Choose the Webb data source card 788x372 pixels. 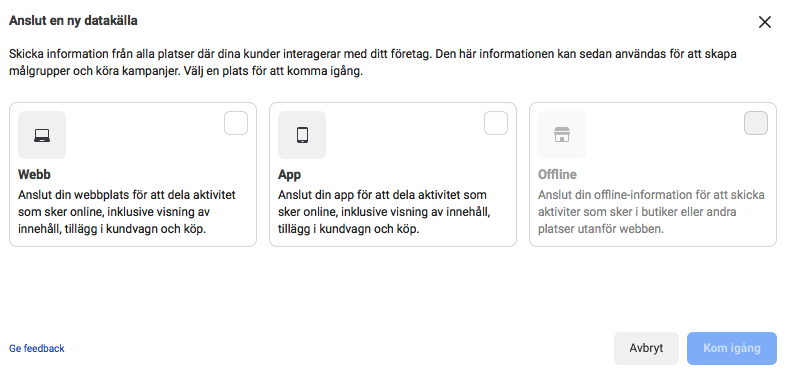(x=133, y=174)
